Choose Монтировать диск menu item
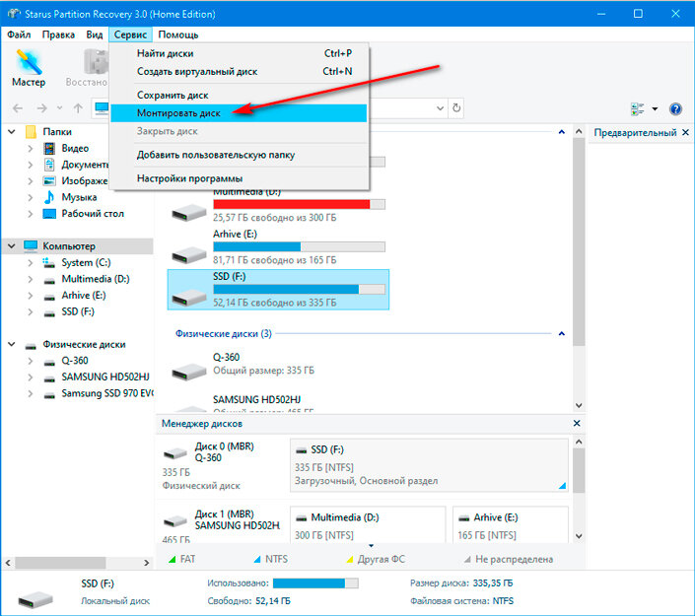Screen dimensions: 695x616 [239, 113]
